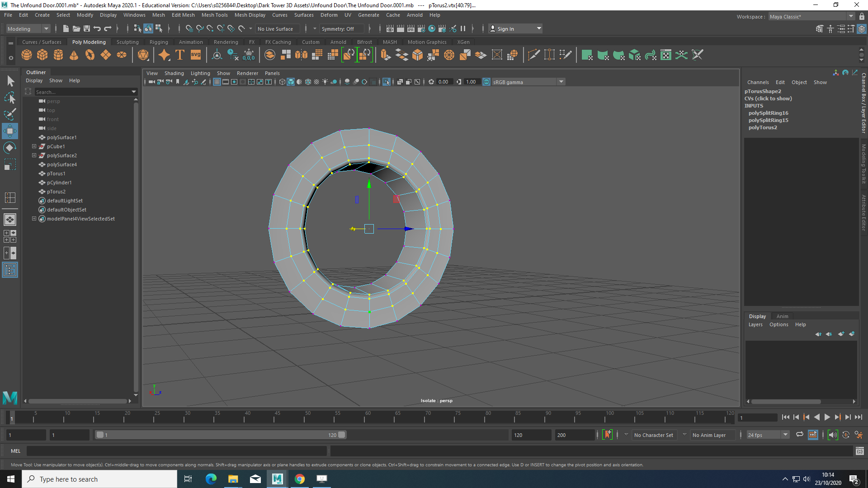This screenshot has width=868, height=488.
Task: Click the Save scene icon
Action: (87, 28)
